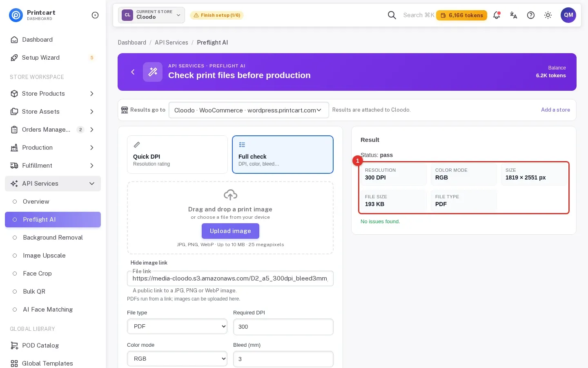Select the Full check mode card
This screenshot has height=368, width=588.
tap(283, 155)
